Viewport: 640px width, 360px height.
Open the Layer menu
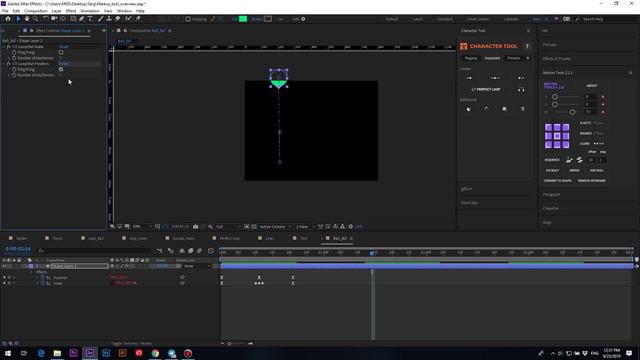(56, 11)
